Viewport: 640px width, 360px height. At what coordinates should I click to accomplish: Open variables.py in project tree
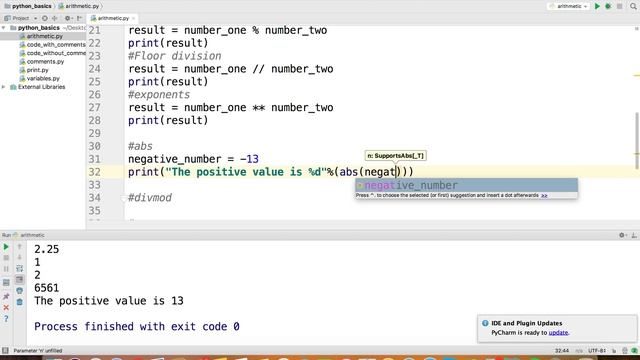pyautogui.click(x=39, y=78)
